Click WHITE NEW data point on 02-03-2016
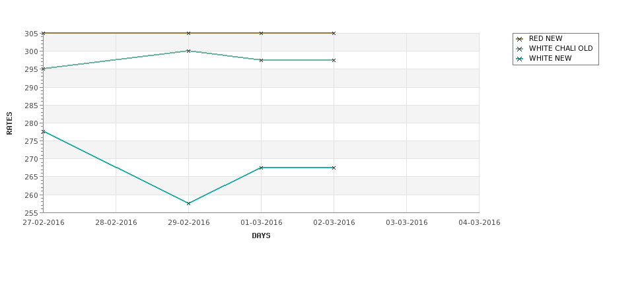 pyautogui.click(x=334, y=168)
